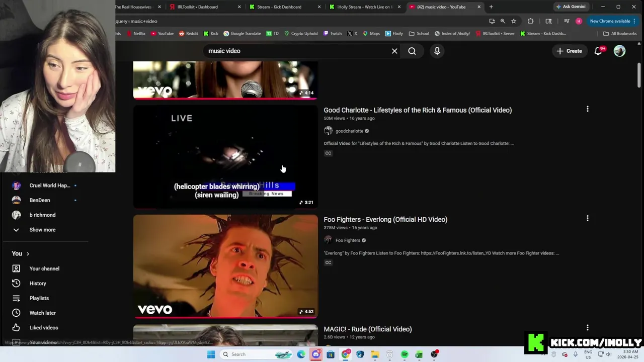
Task: Open Spotify from taskbar
Action: point(405,354)
